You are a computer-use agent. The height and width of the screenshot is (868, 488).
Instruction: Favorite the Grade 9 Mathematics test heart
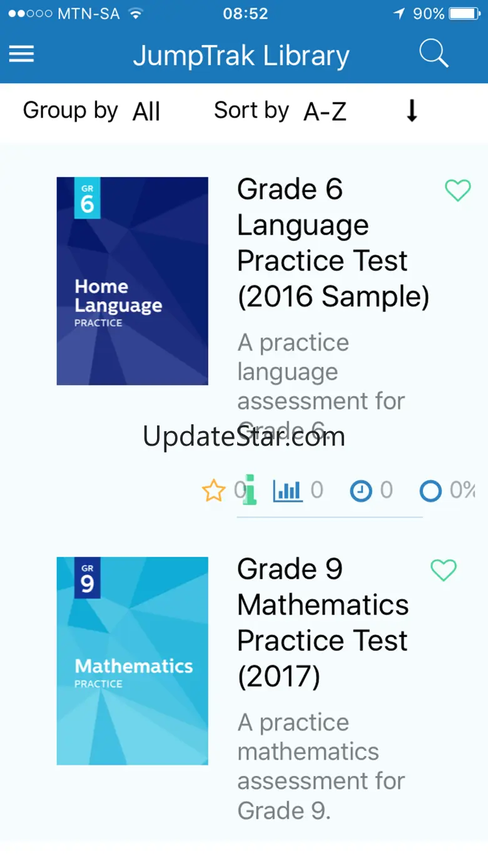(444, 570)
